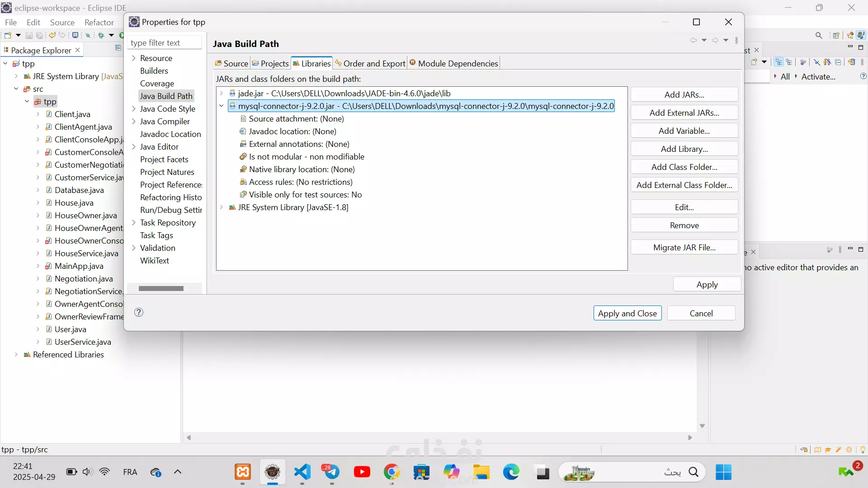Image resolution: width=868 pixels, height=488 pixels.
Task: Click Add External JARs button
Action: 684,113
